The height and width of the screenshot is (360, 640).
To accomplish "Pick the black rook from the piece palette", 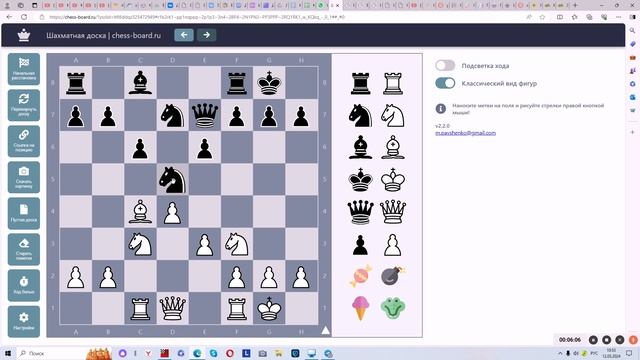I will click(360, 83).
